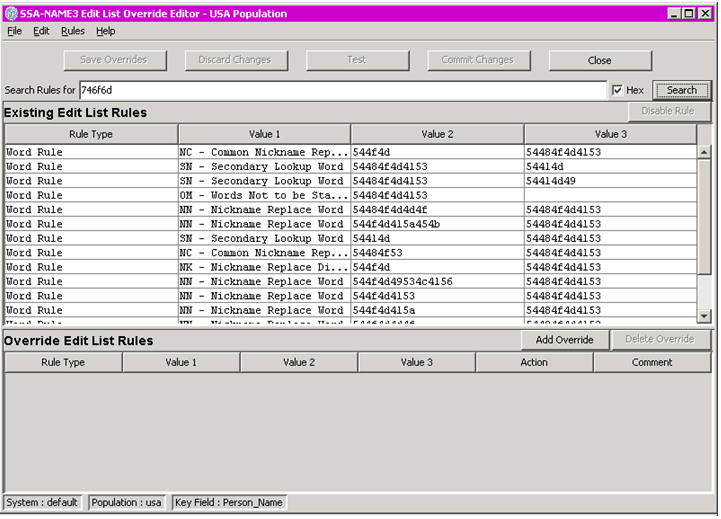Sort by the Rule Type column header

click(x=91, y=134)
